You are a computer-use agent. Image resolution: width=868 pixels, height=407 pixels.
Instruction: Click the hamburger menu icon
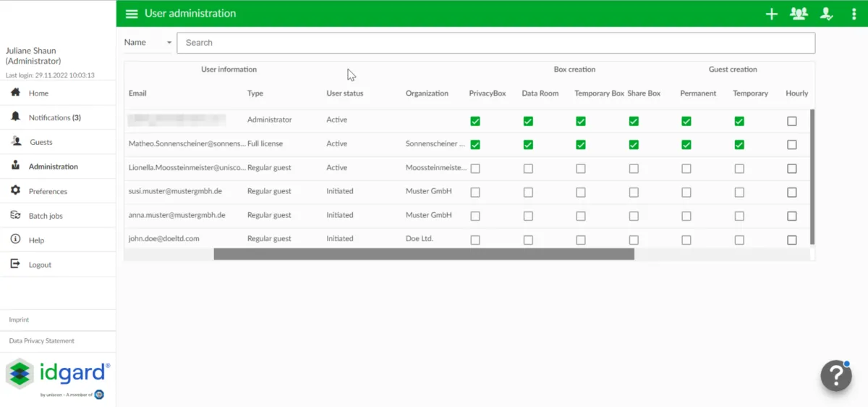[131, 14]
